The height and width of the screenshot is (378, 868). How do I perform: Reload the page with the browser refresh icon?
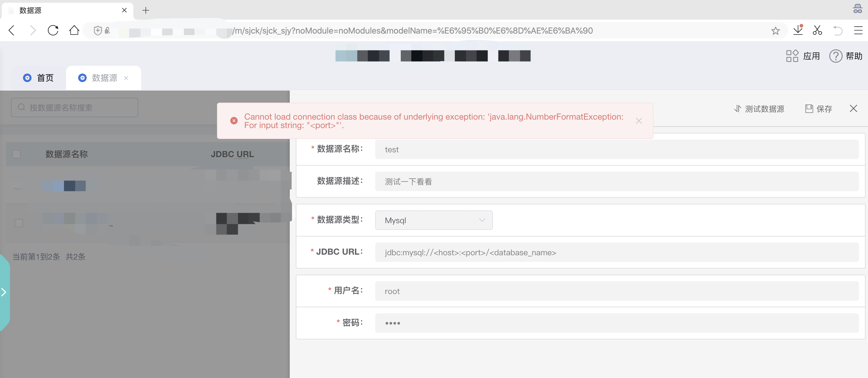pos(53,30)
